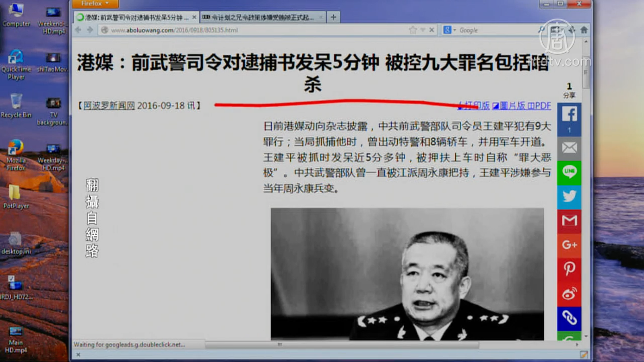Bookmark this page with the star
Viewport: 644px width, 362px height.
413,30
